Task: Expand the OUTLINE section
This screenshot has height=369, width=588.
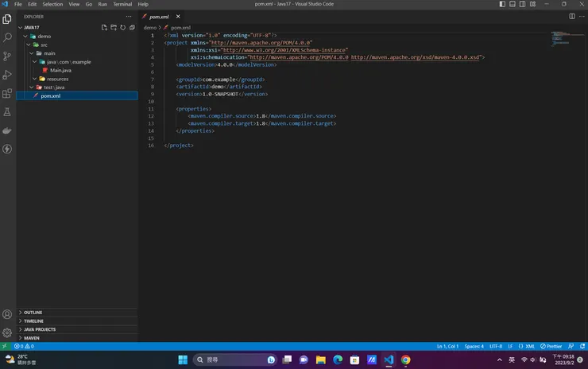Action: coord(33,312)
